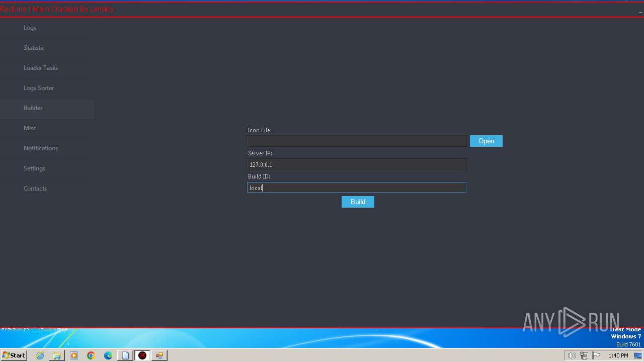Select the Builder sidebar item
The width and height of the screenshot is (644, 362).
[47, 108]
